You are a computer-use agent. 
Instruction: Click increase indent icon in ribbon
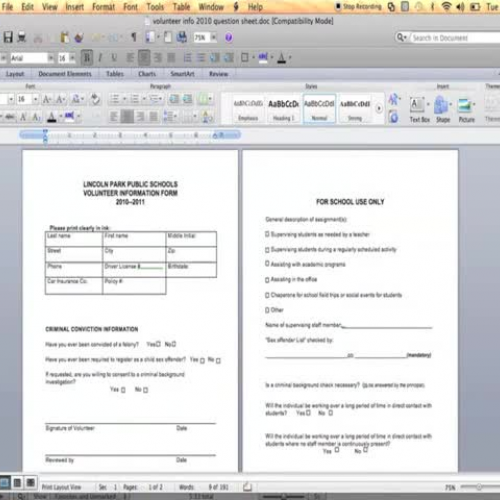(188, 99)
